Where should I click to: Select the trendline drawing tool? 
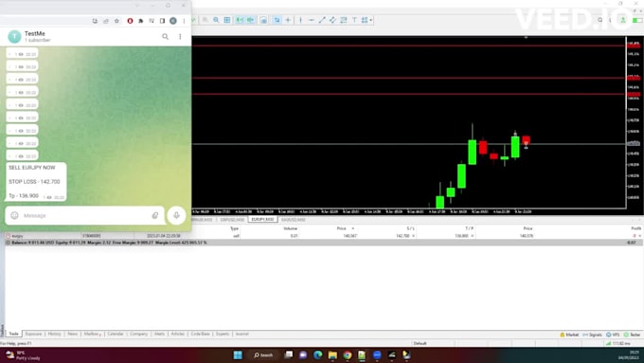(x=322, y=20)
